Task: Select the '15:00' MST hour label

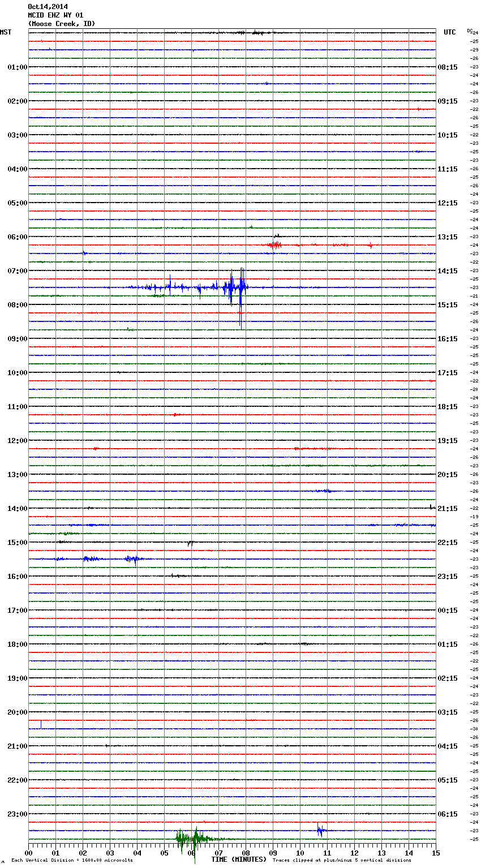Action: [x=17, y=543]
